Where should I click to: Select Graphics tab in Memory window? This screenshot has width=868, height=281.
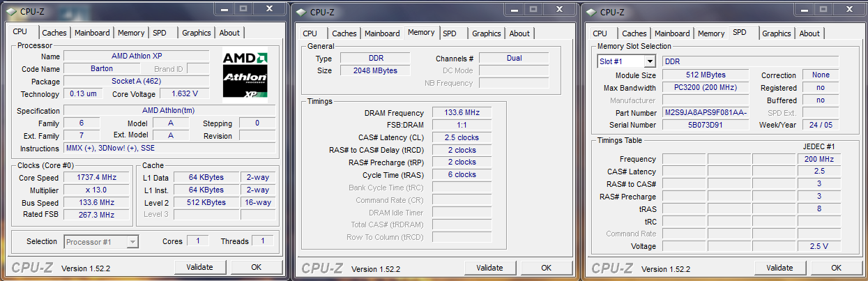(487, 33)
